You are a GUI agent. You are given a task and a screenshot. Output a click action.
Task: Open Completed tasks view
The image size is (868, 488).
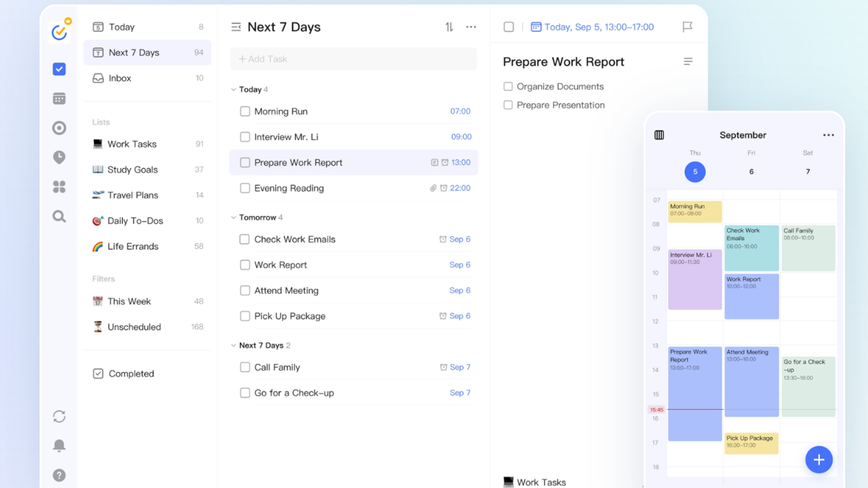point(131,374)
